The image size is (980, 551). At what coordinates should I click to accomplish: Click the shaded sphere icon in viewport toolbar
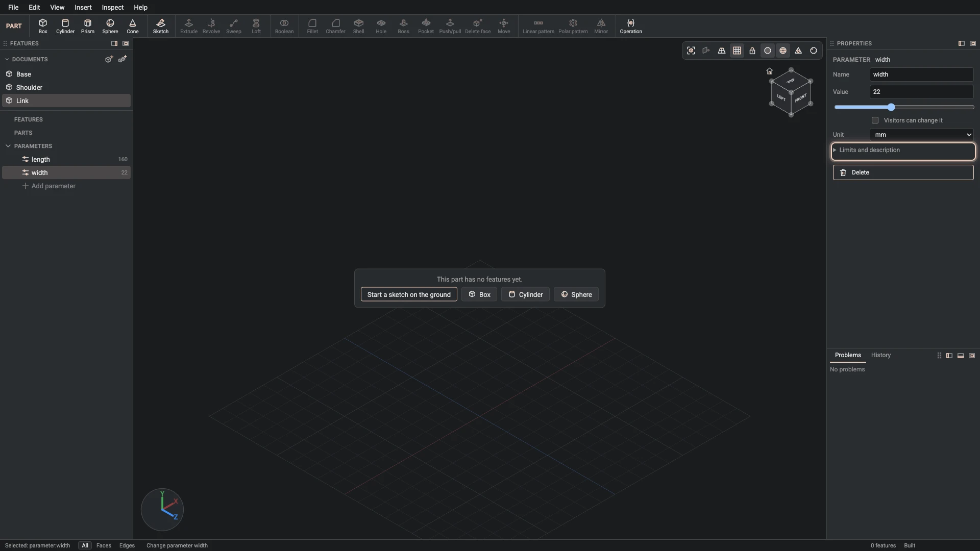(x=814, y=51)
